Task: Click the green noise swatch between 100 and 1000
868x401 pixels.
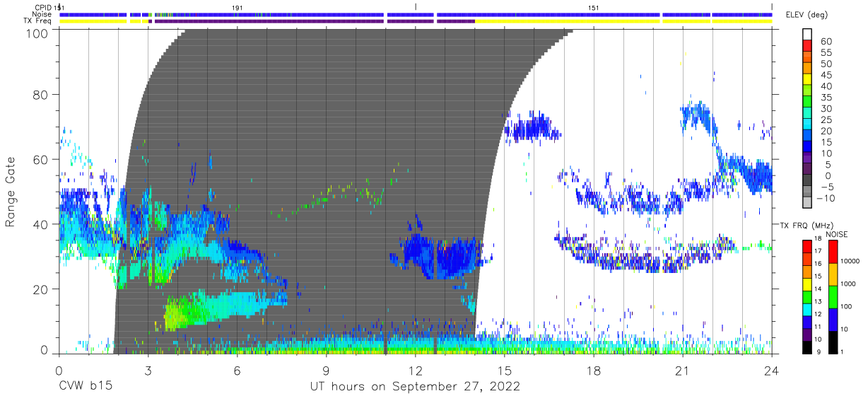Action: tap(832, 296)
